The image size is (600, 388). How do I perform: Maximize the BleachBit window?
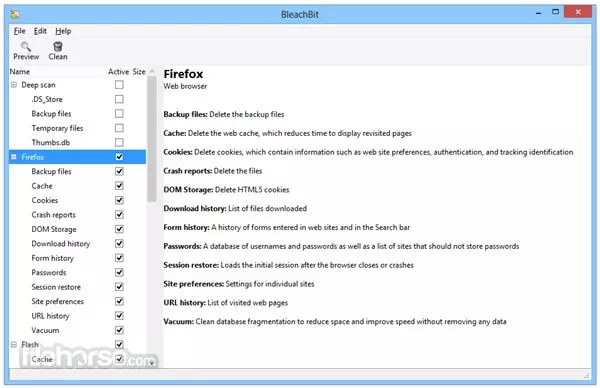(555, 12)
